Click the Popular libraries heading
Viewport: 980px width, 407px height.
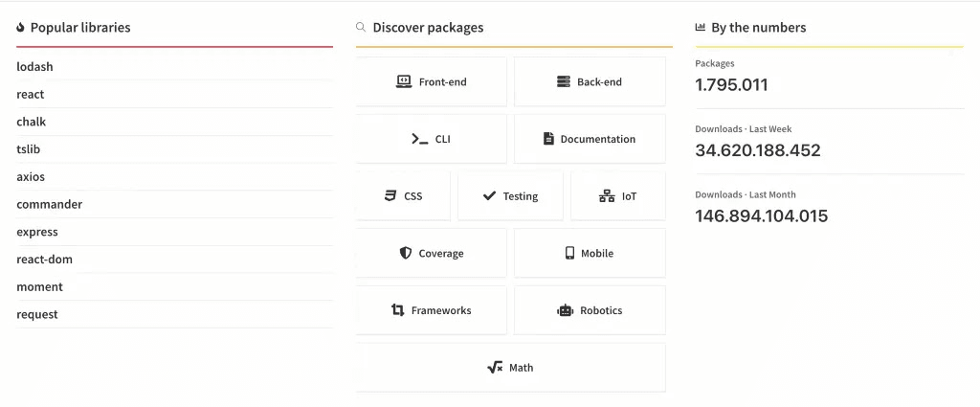pos(80,28)
